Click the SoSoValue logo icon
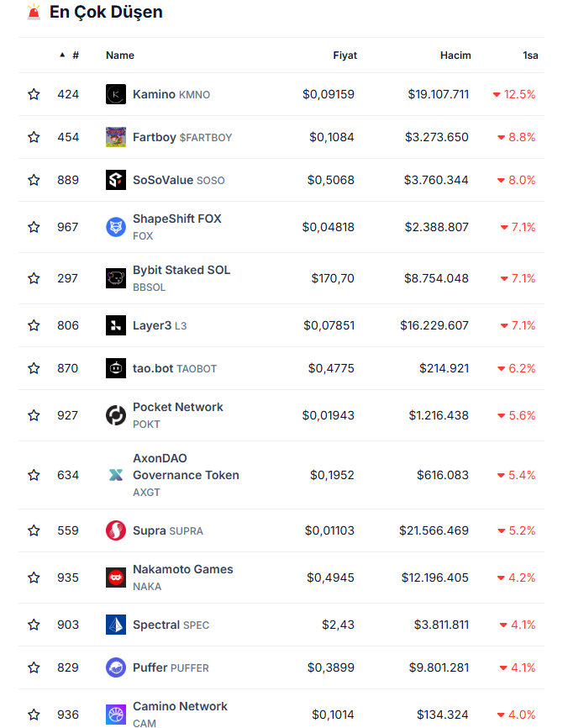Image resolution: width=568 pixels, height=728 pixels. 116,180
